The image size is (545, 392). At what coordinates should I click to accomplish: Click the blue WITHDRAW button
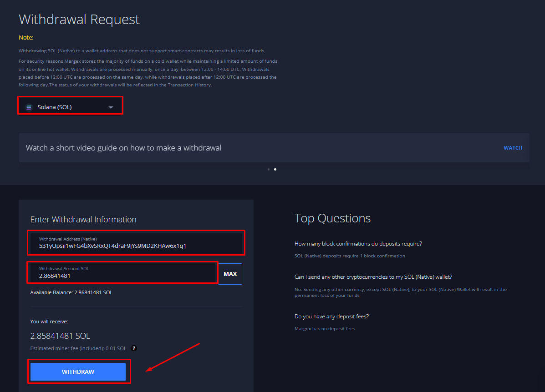pos(78,372)
